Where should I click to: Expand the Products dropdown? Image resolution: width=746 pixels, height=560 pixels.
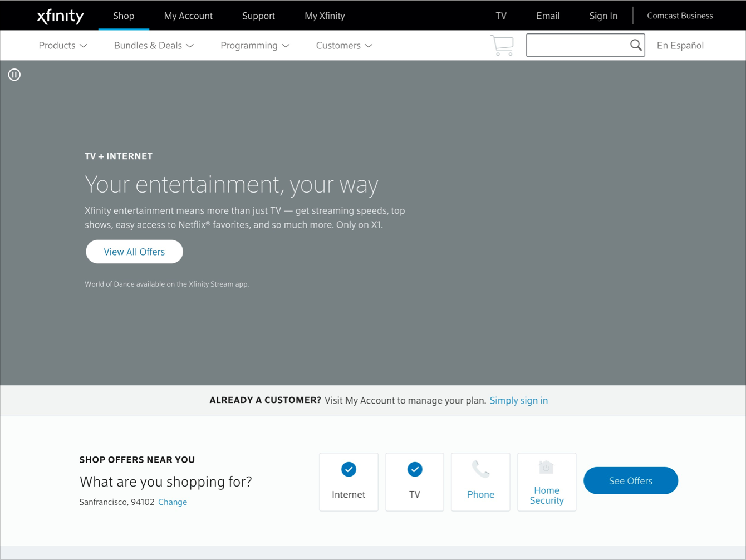pyautogui.click(x=63, y=46)
